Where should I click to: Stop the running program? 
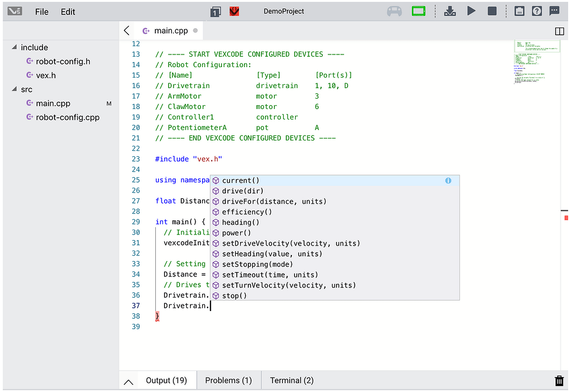[492, 11]
